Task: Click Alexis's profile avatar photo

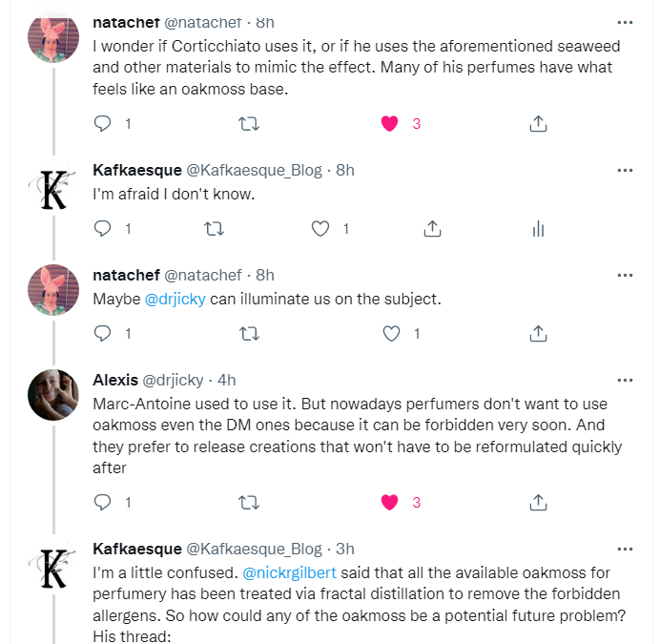Action: (x=53, y=395)
